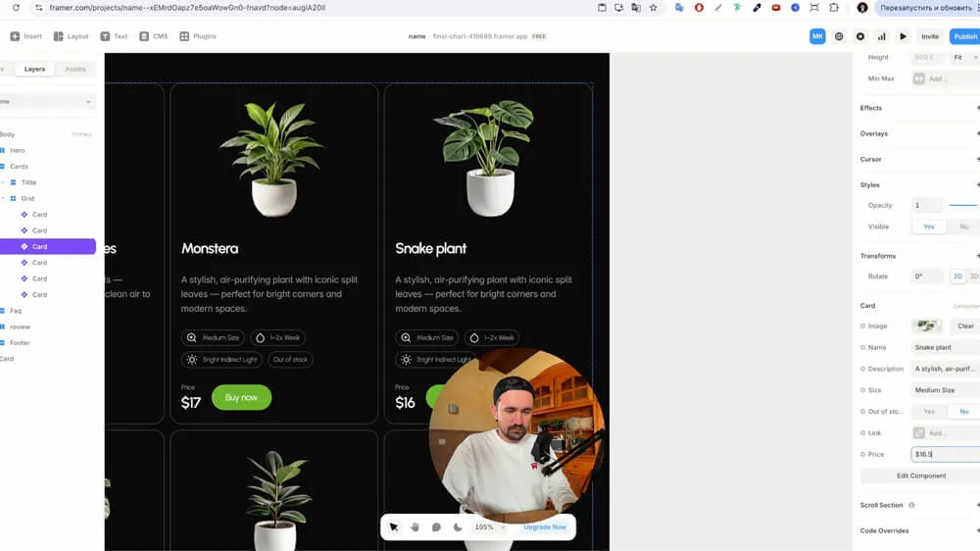Select the Hero layer
The width and height of the screenshot is (980, 551).
coord(18,150)
